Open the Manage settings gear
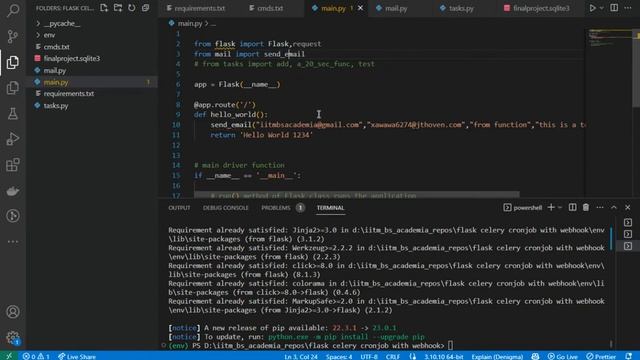640x360 pixels. (x=13, y=338)
